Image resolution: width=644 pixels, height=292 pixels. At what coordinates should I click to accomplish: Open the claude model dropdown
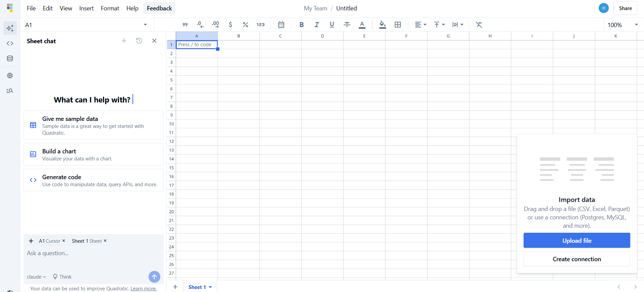click(x=37, y=277)
